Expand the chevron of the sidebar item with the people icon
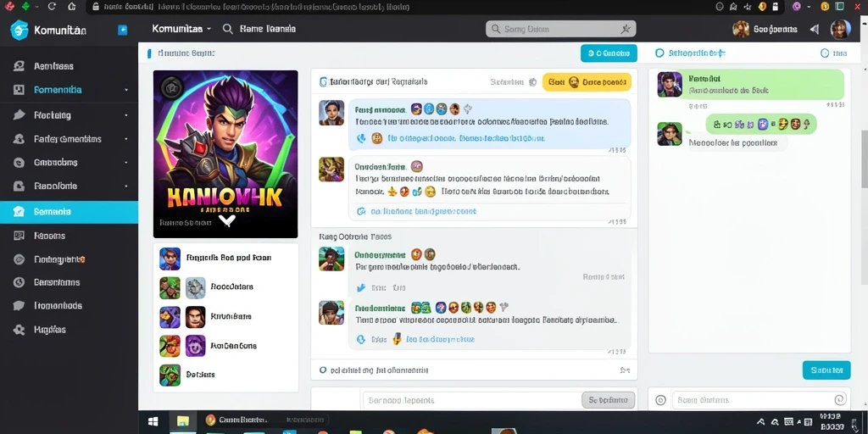The image size is (868, 434). point(126,139)
